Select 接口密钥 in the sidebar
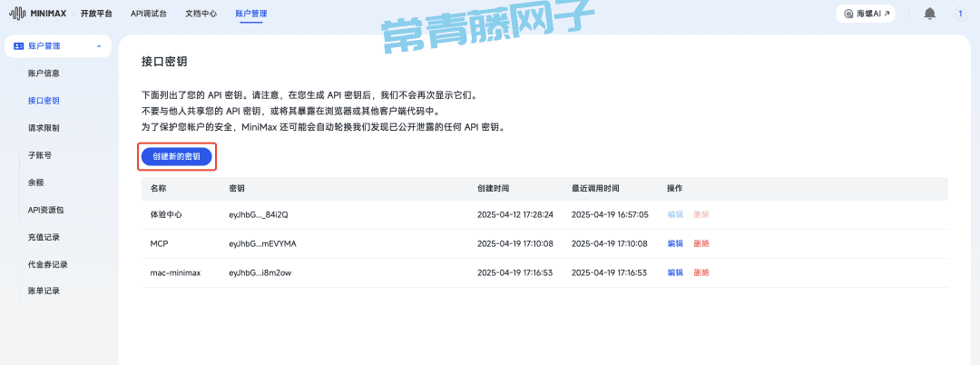This screenshot has width=980, height=365. 44,101
